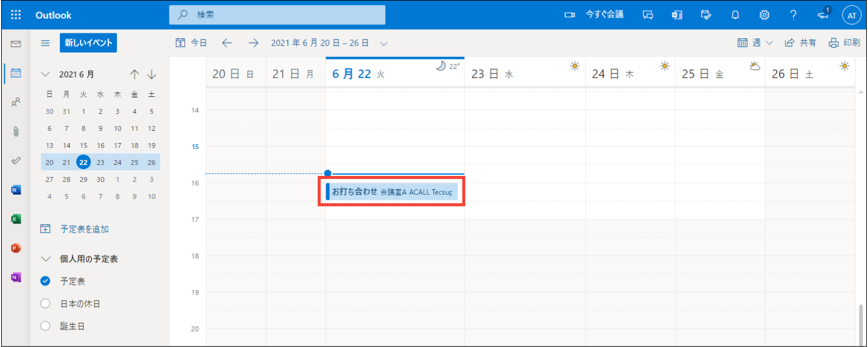868x347 pixels.
Task: Open To Do checkmark icon
Action: click(x=16, y=161)
